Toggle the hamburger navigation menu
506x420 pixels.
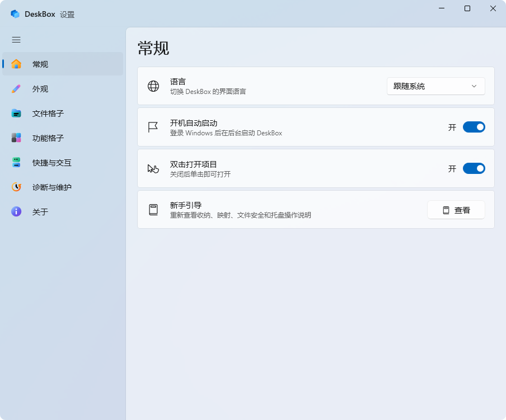pyautogui.click(x=16, y=40)
